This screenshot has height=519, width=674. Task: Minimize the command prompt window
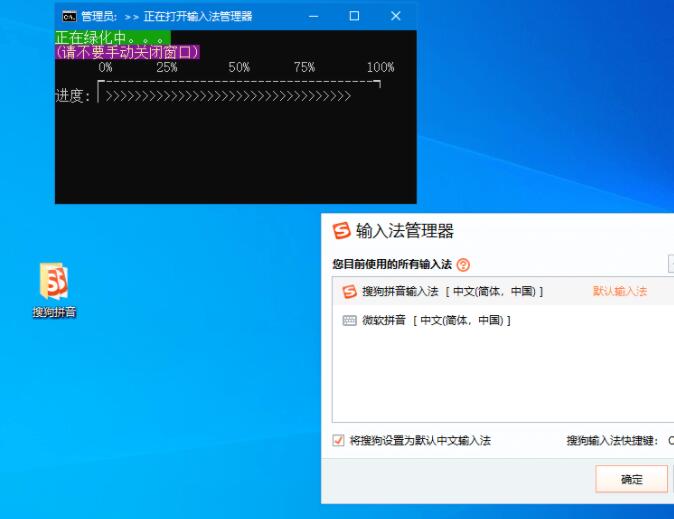pos(313,16)
